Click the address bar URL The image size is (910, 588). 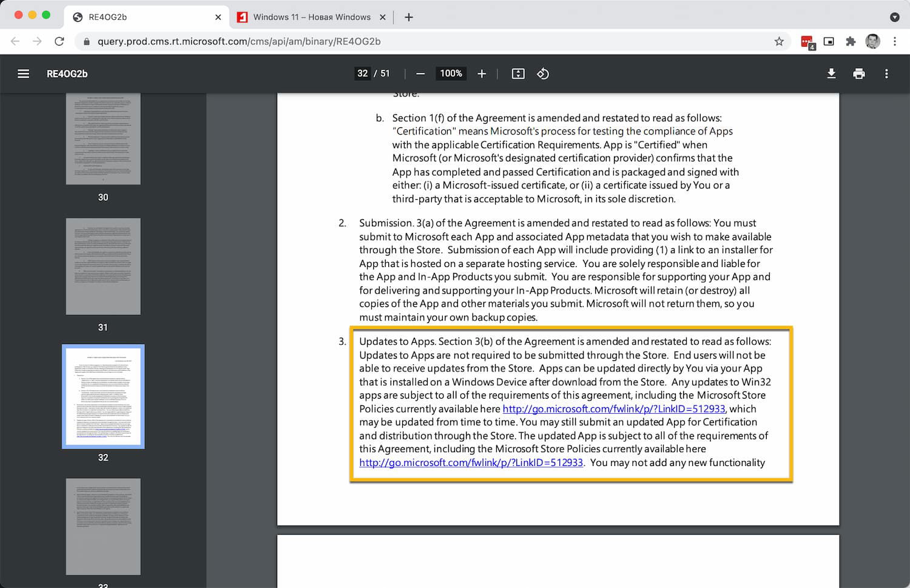(239, 41)
